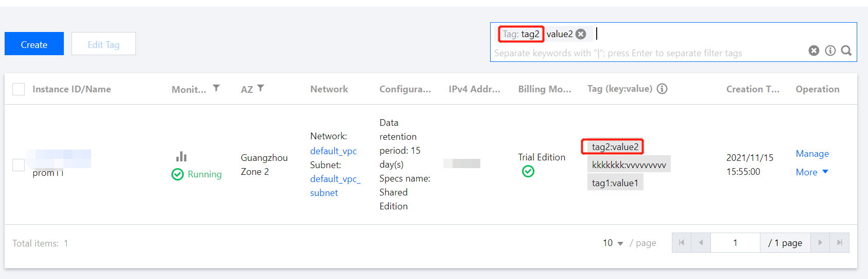Focus the page number input field
Screen dimensions: 868x279
click(735, 243)
